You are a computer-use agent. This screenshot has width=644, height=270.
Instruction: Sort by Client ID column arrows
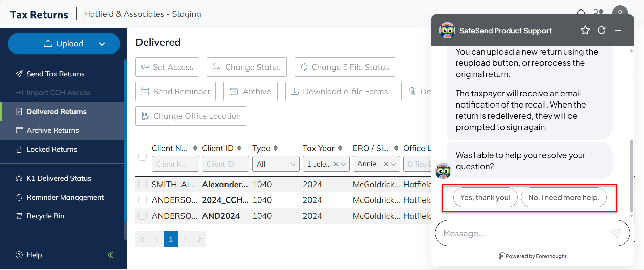pyautogui.click(x=239, y=148)
